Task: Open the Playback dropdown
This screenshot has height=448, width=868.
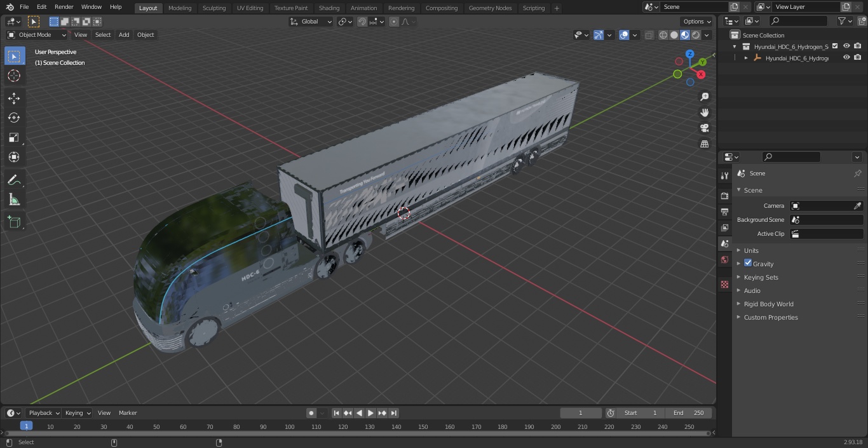Action: click(43, 413)
